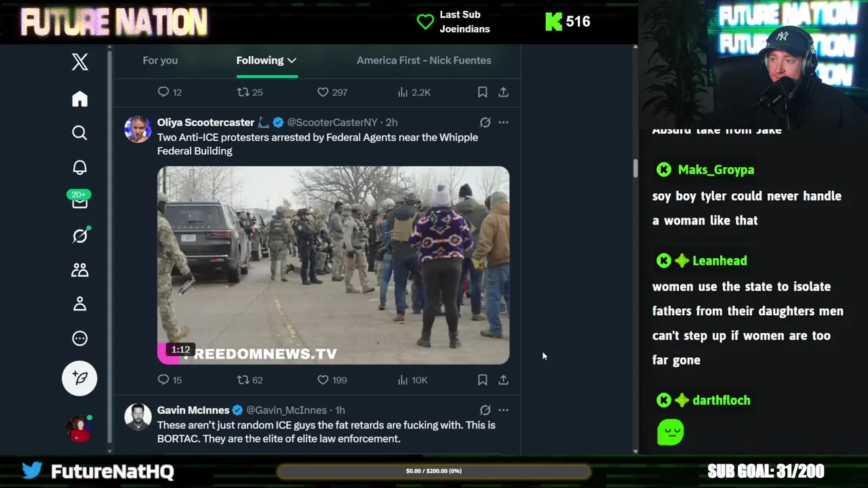Open Gavin McInnes display name

click(x=193, y=410)
